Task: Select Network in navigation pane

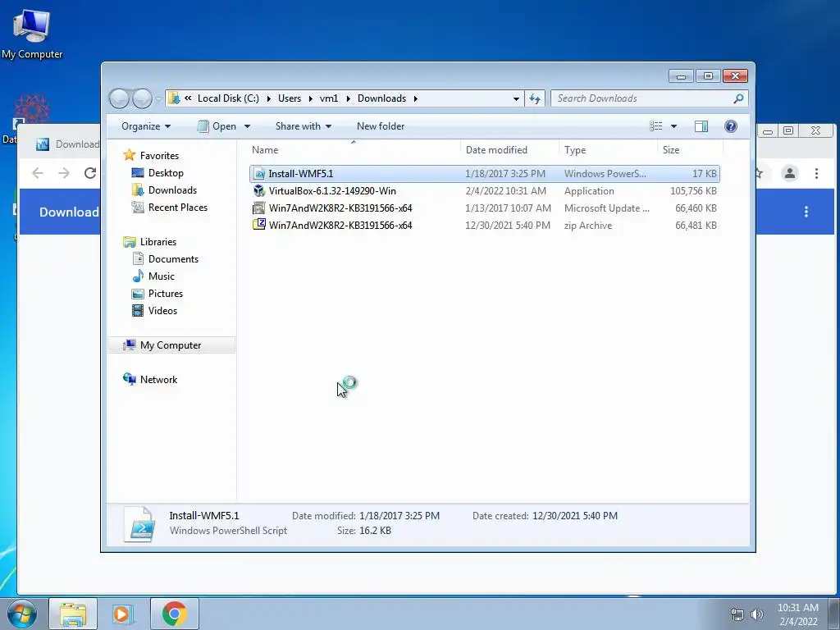Action: (158, 379)
